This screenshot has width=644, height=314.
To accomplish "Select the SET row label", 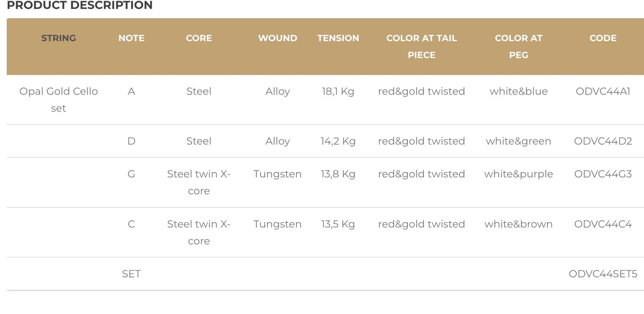I will [131, 274].
